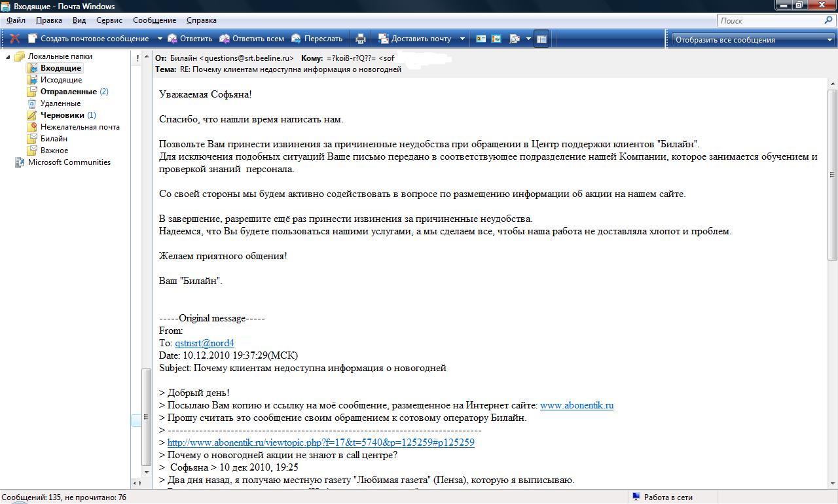
Task: Open the Черновики drafts pencil icon
Action: point(32,115)
